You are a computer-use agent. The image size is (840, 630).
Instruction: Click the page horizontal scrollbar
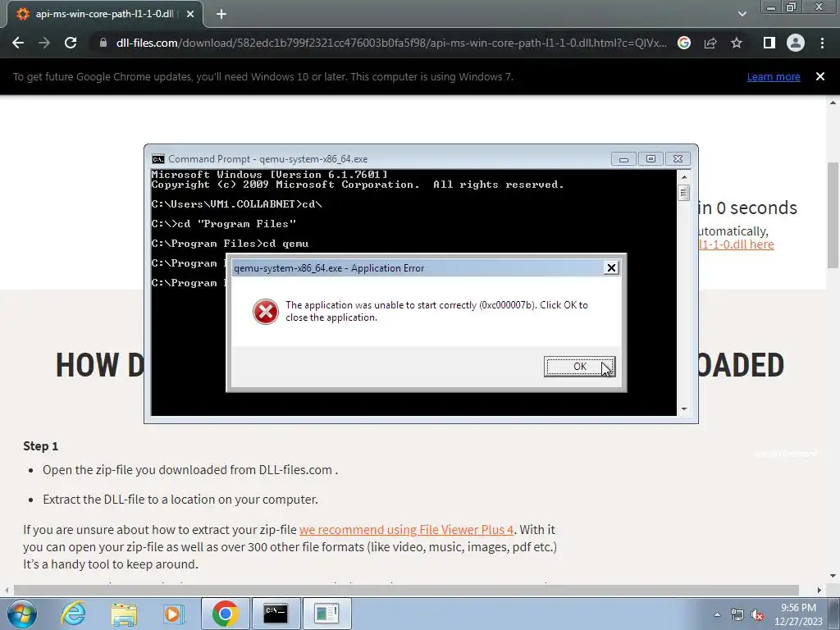tap(406, 590)
